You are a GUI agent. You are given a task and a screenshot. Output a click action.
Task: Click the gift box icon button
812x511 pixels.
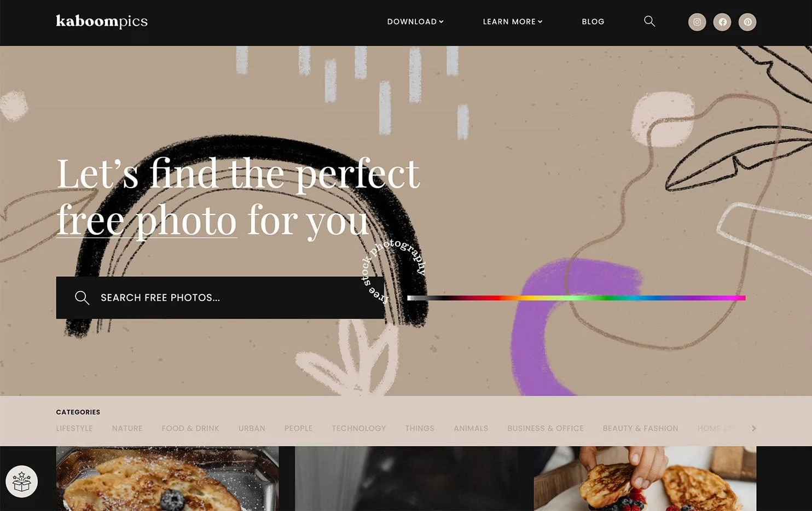[x=21, y=481]
